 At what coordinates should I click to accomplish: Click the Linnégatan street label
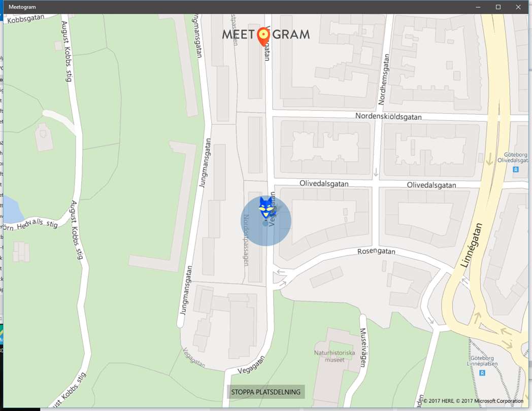(472, 245)
